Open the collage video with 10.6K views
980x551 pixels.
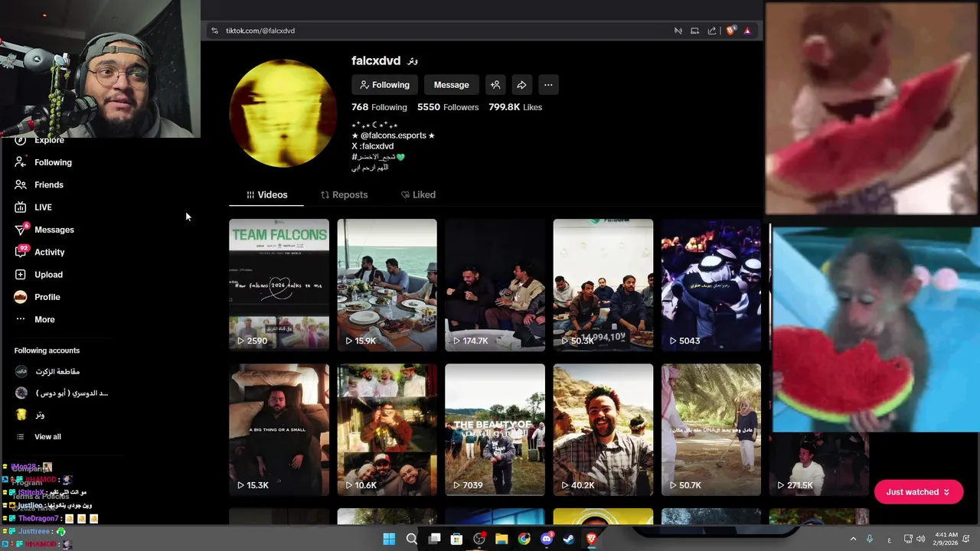pyautogui.click(x=387, y=429)
